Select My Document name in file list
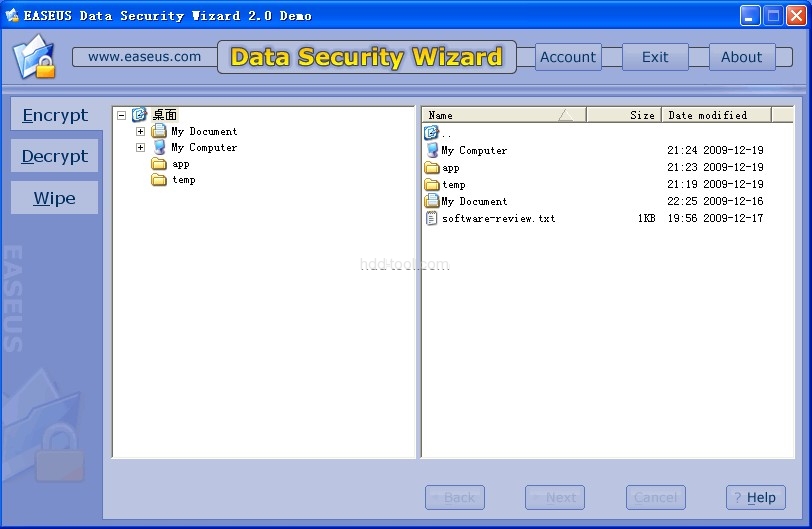The image size is (812, 529). (474, 201)
